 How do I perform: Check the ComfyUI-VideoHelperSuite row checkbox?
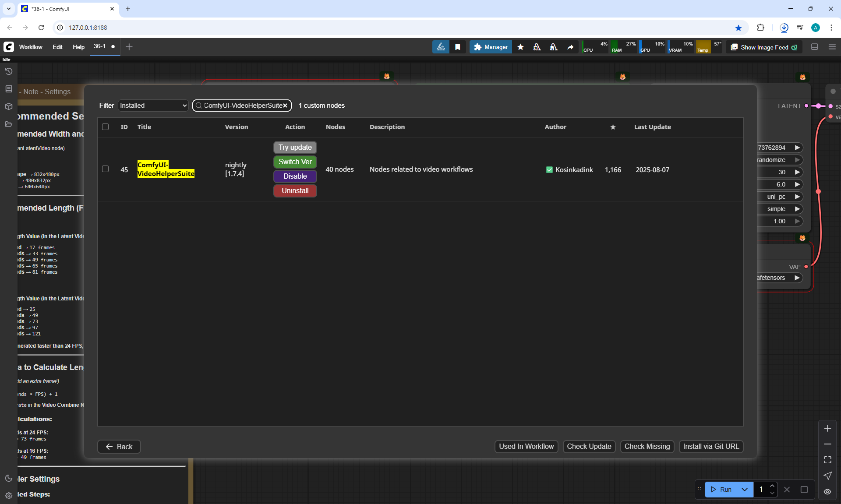pyautogui.click(x=105, y=169)
